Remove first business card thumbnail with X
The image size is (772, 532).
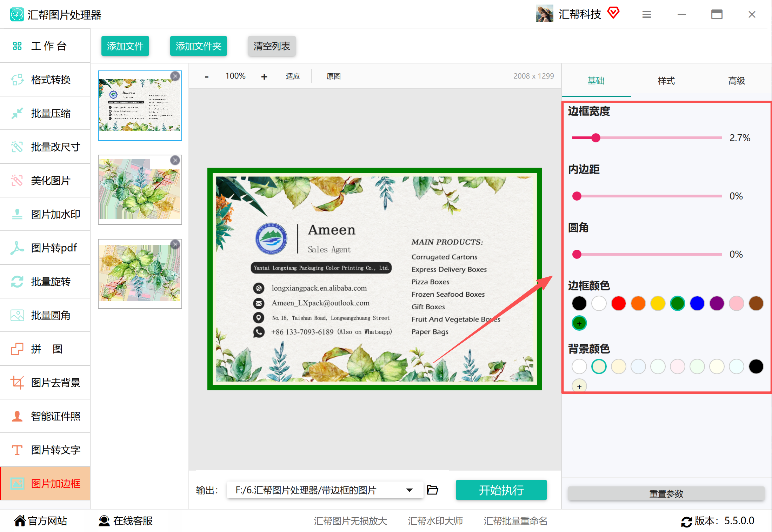[x=175, y=76]
